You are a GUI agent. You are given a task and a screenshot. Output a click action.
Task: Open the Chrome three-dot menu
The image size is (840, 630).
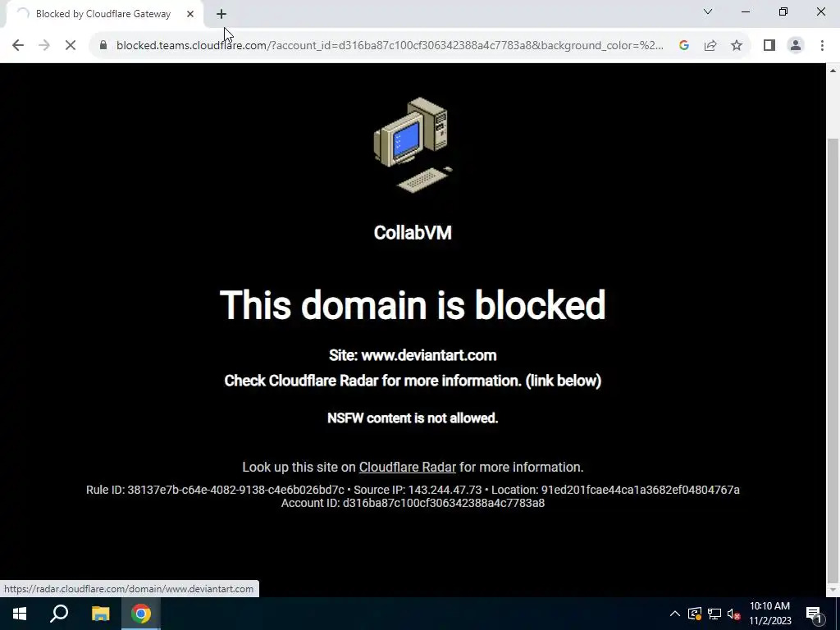point(822,45)
